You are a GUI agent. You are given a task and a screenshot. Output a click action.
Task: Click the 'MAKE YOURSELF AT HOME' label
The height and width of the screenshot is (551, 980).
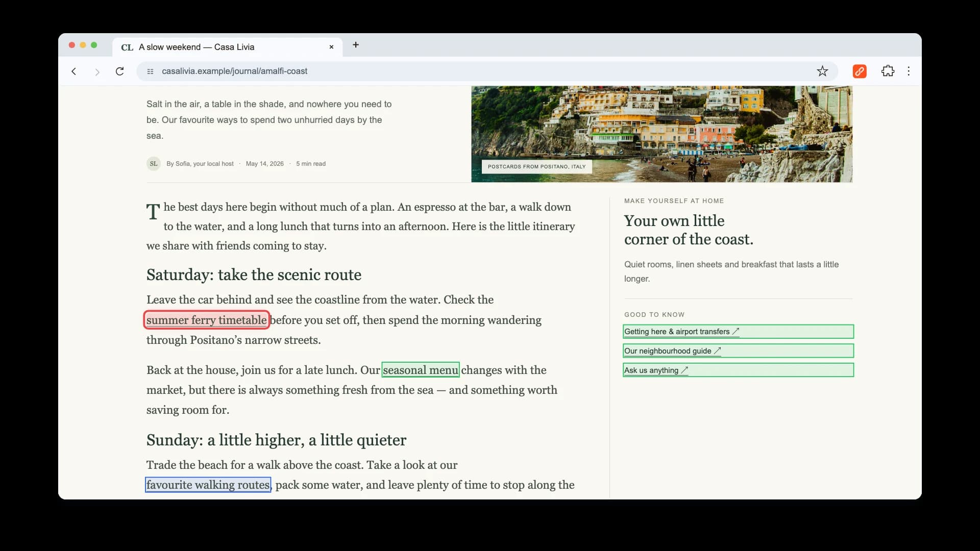(674, 201)
